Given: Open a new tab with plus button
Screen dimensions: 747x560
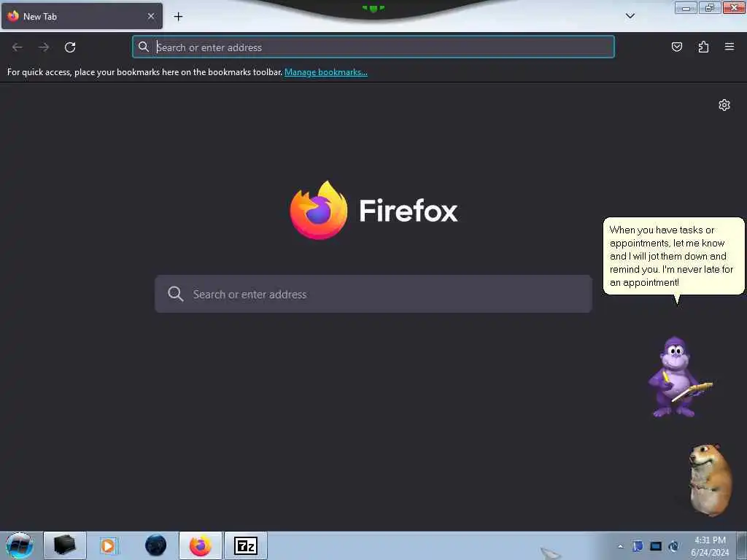Looking at the screenshot, I should (x=178, y=17).
